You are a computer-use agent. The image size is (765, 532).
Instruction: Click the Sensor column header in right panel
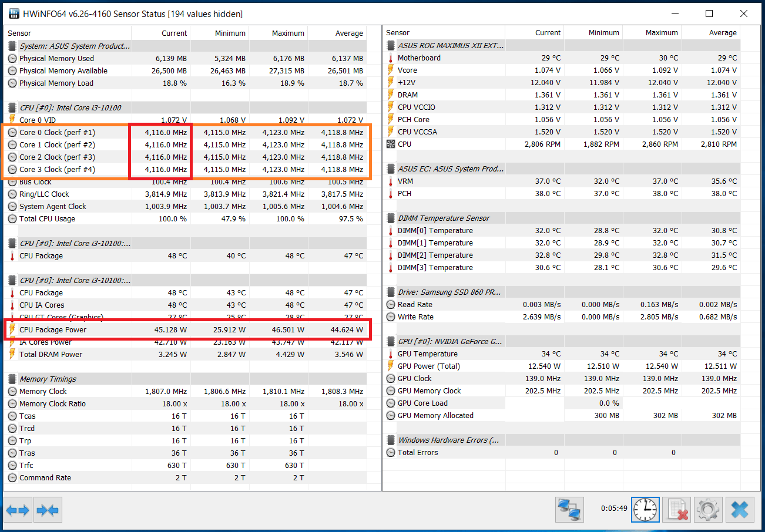click(x=444, y=33)
